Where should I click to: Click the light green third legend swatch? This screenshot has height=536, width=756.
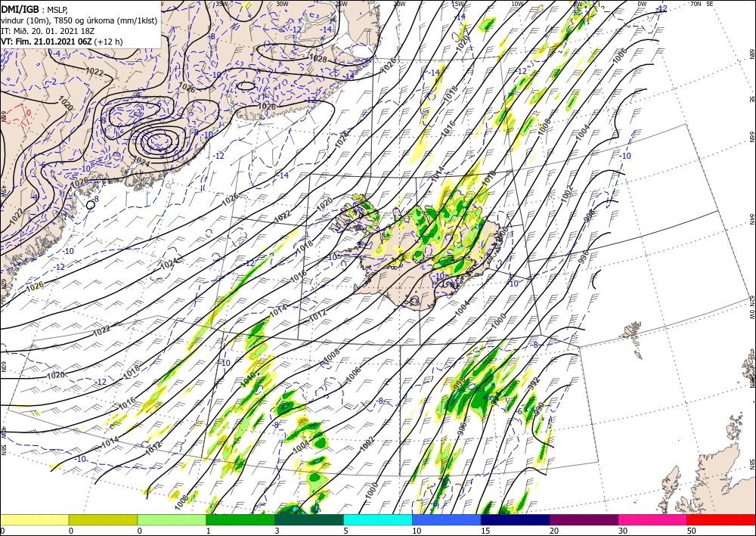click(x=172, y=519)
